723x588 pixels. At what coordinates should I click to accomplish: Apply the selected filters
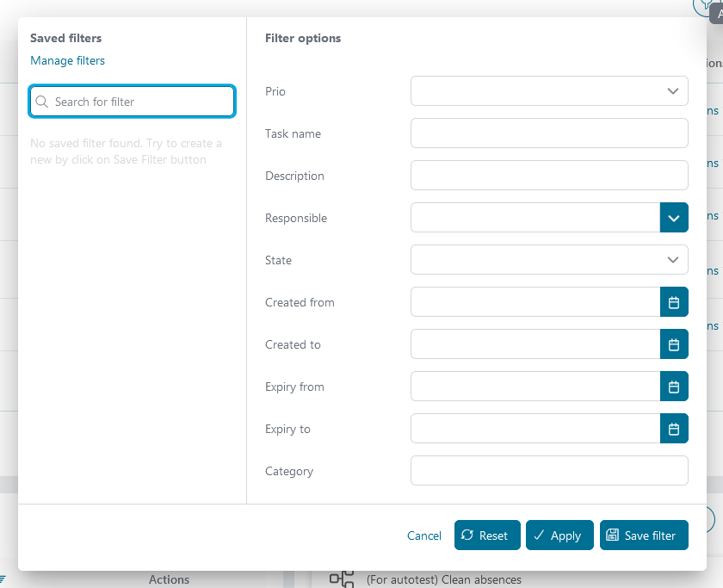point(559,535)
